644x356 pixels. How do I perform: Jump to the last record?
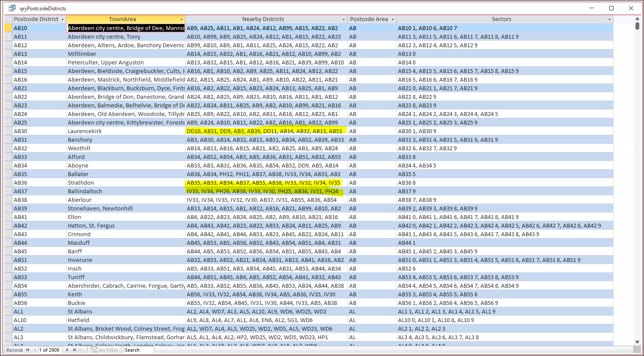[x=74, y=350]
